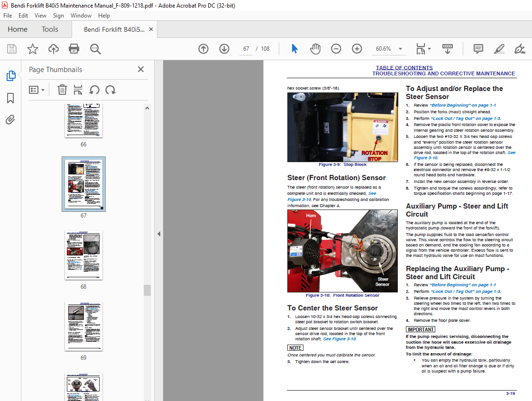The width and height of the screenshot is (532, 401).
Task: Save the file with the floppy disk icon
Action: coord(12,49)
